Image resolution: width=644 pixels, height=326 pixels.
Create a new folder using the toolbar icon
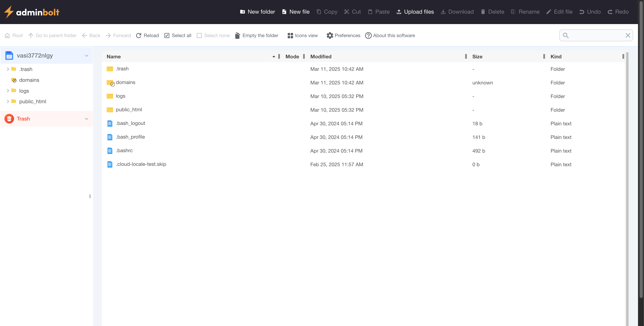click(242, 12)
